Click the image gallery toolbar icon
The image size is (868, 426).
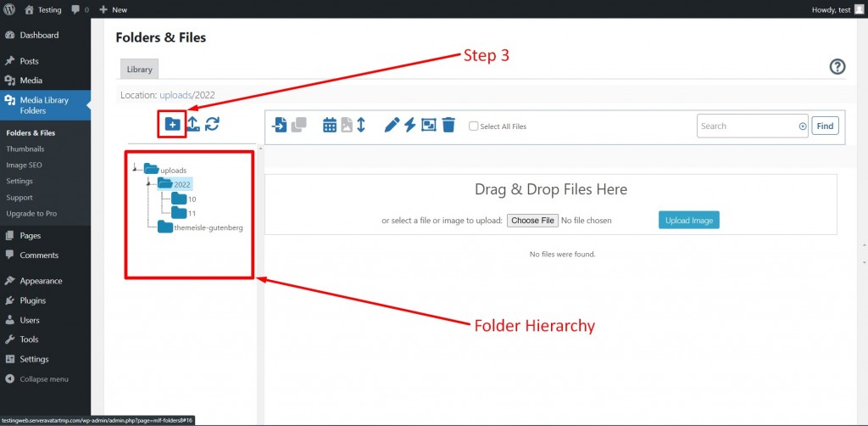(x=428, y=126)
